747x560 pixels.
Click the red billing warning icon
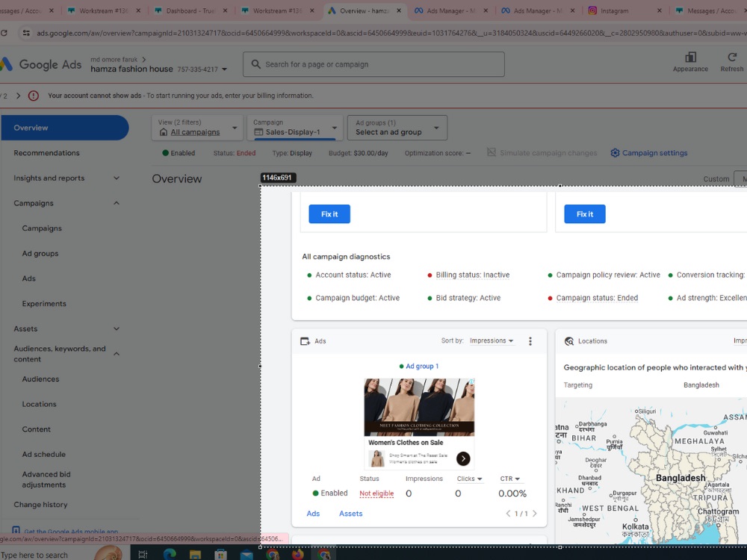(x=34, y=96)
